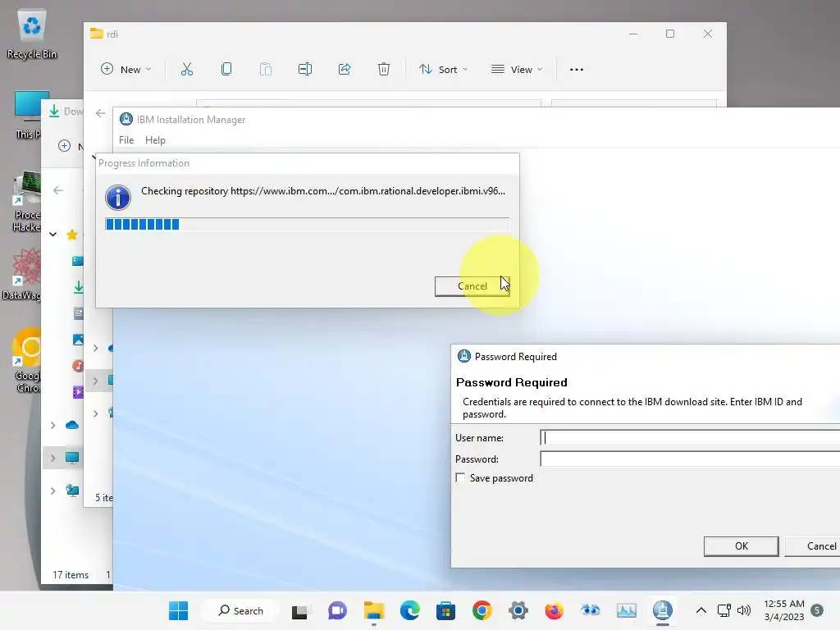Expand the OneDrive cloud tree item

point(53,426)
